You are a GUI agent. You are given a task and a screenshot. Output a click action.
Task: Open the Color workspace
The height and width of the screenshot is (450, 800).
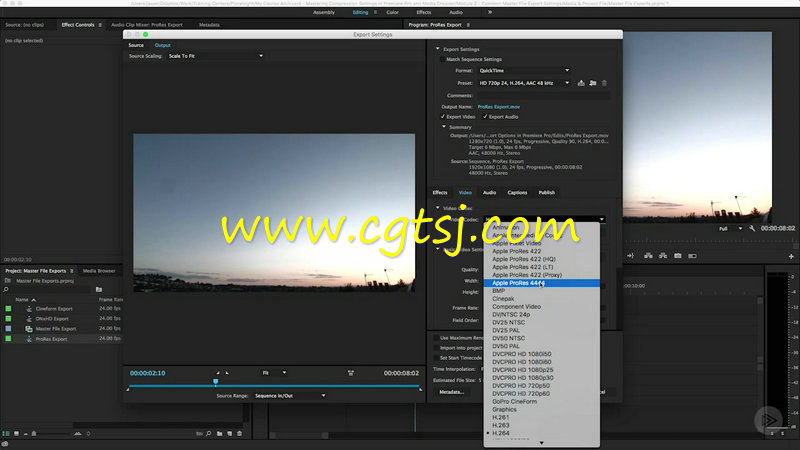coord(392,12)
